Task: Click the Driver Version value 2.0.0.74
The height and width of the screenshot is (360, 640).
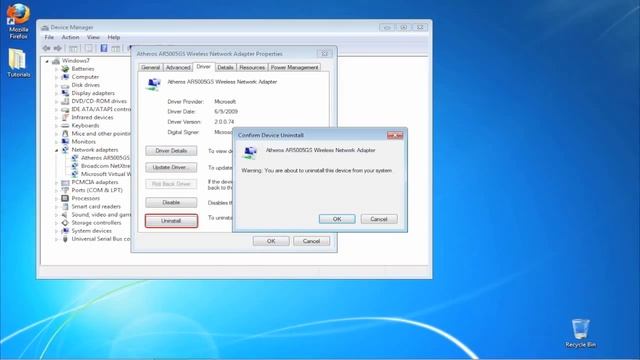Action: point(224,122)
